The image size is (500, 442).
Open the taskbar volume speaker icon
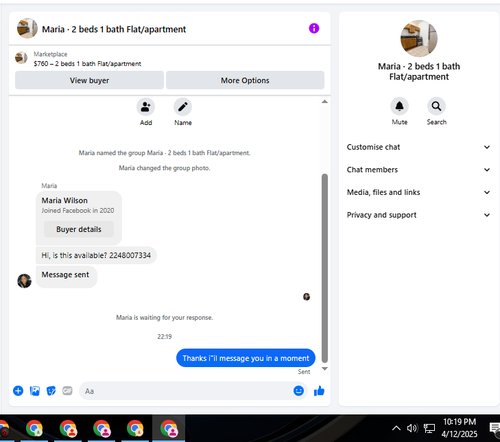point(412,428)
